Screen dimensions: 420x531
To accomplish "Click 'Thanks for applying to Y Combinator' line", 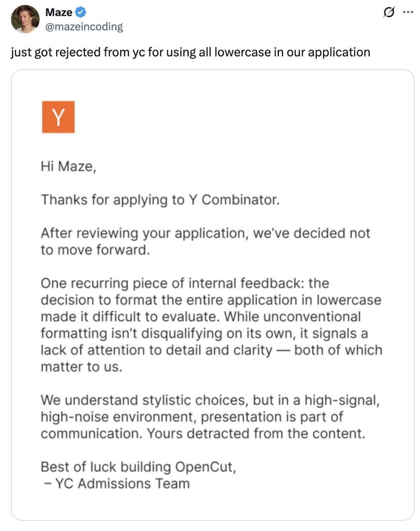I will coord(160,200).
